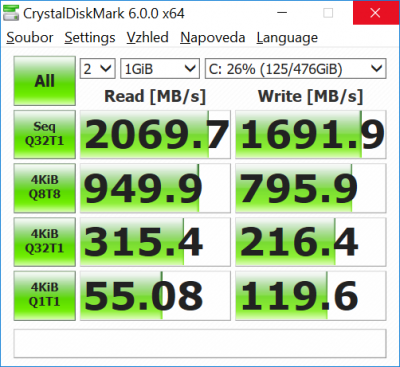Close the CrystalDiskMark window
This screenshot has height=367, width=400.
[375, 13]
